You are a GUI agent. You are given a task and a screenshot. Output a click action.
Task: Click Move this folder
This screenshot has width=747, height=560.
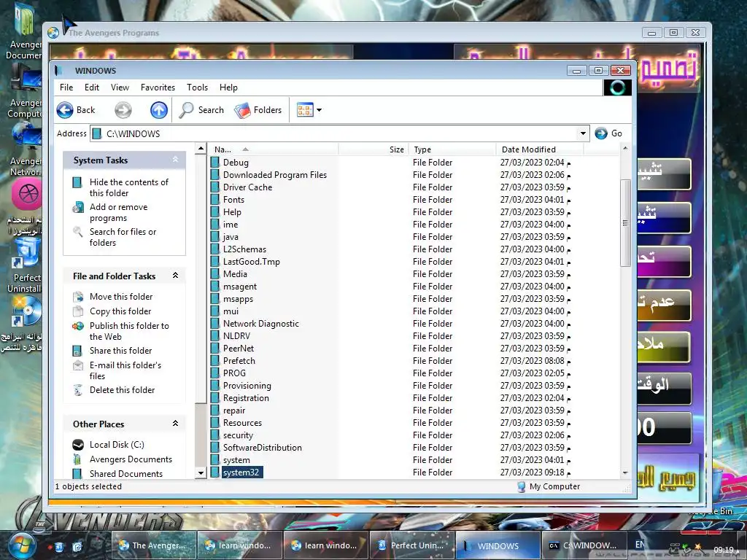click(121, 297)
